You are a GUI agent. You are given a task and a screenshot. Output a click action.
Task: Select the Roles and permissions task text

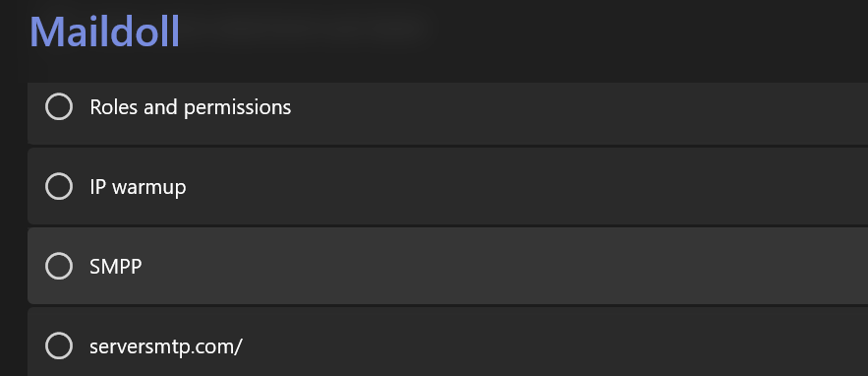[x=191, y=107]
